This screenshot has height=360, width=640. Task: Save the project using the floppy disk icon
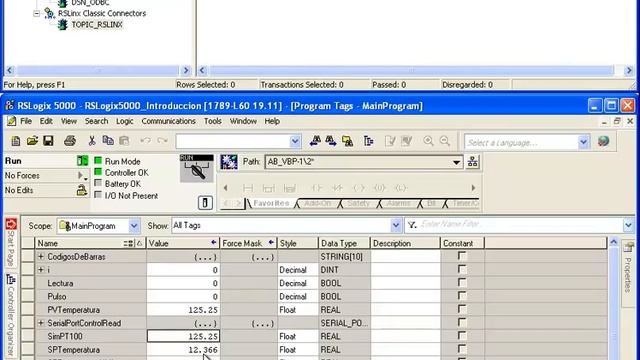49,141
